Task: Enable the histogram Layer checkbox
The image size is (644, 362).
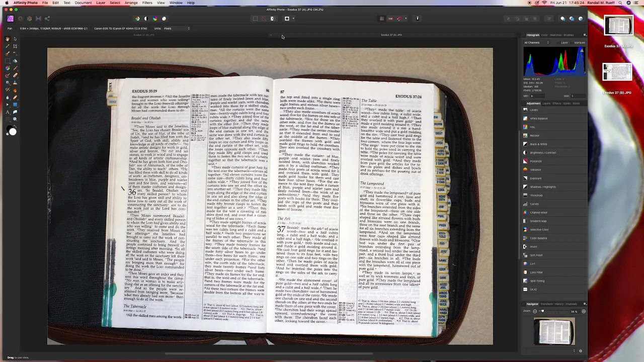Action: [x=558, y=43]
